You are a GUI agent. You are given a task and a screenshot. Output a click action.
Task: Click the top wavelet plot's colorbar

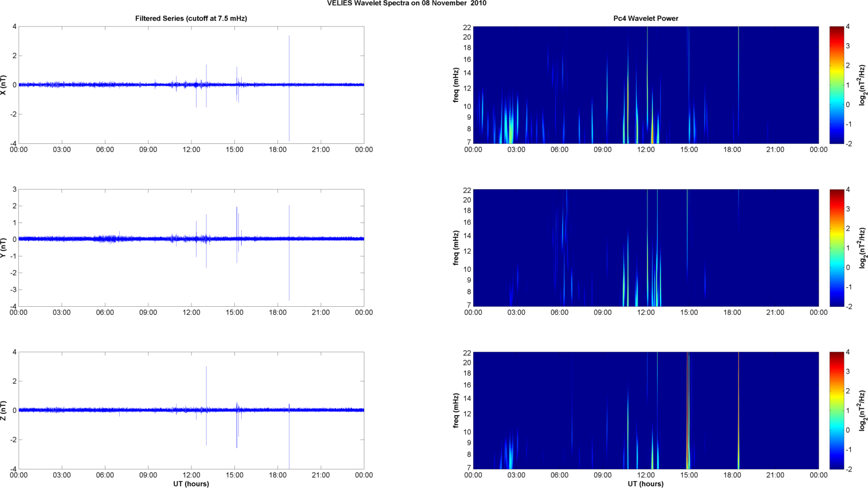[x=836, y=85]
